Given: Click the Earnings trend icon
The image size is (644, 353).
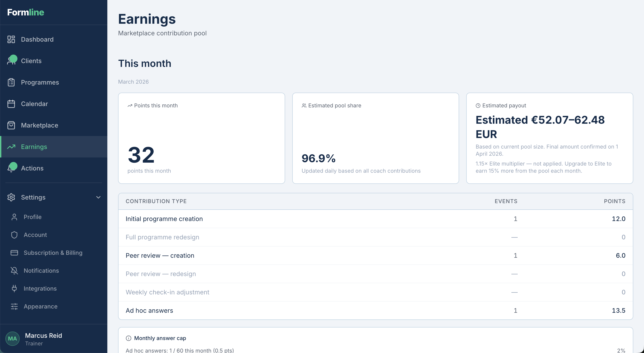Looking at the screenshot, I should [x=11, y=147].
